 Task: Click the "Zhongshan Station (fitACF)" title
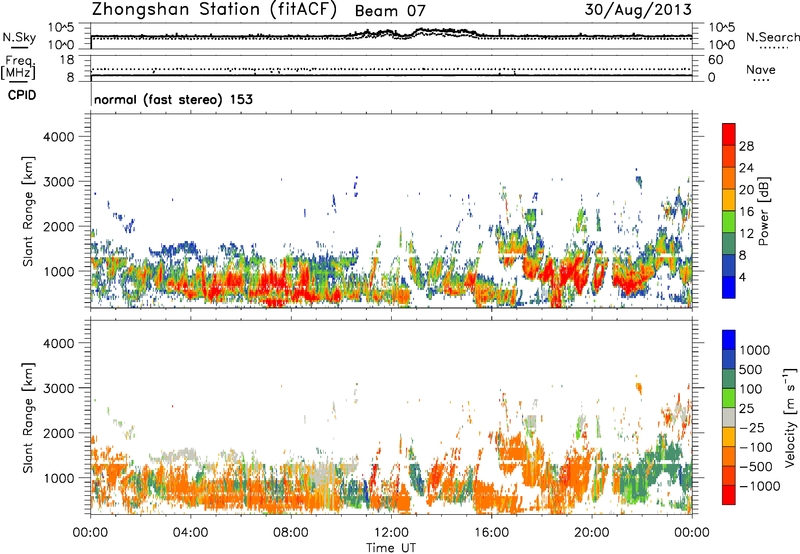[x=214, y=10]
